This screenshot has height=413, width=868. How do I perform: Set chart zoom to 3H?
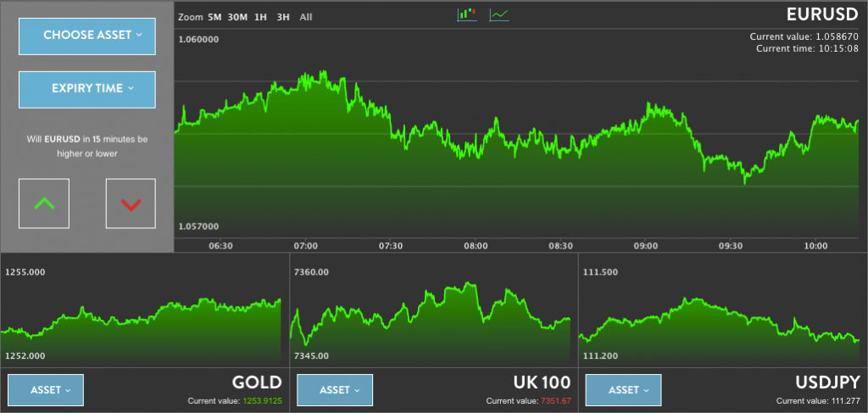[x=283, y=17]
